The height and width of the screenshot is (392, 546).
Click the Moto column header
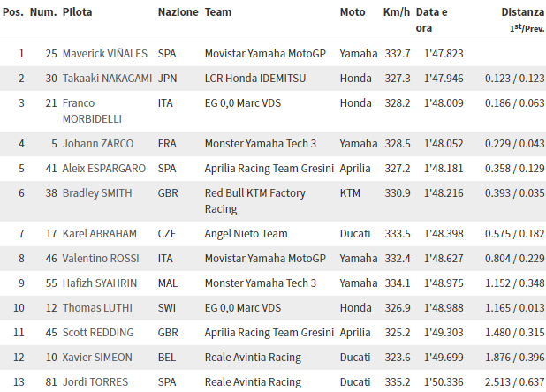353,13
